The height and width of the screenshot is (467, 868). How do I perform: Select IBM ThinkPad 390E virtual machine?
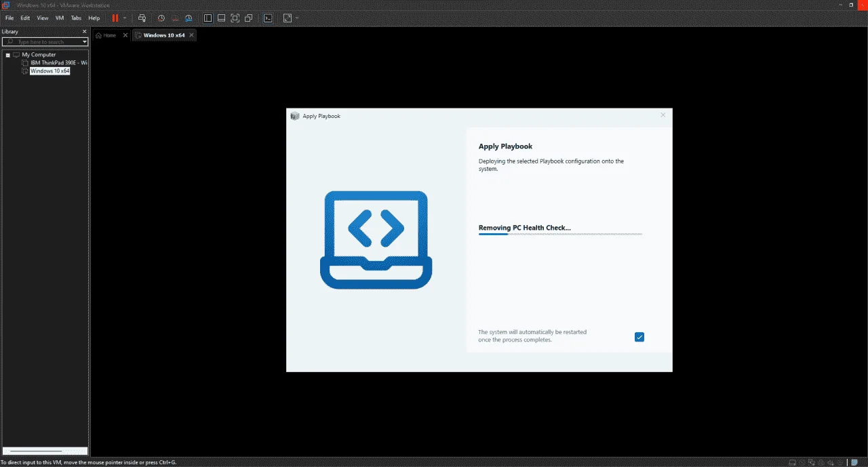pyautogui.click(x=58, y=62)
